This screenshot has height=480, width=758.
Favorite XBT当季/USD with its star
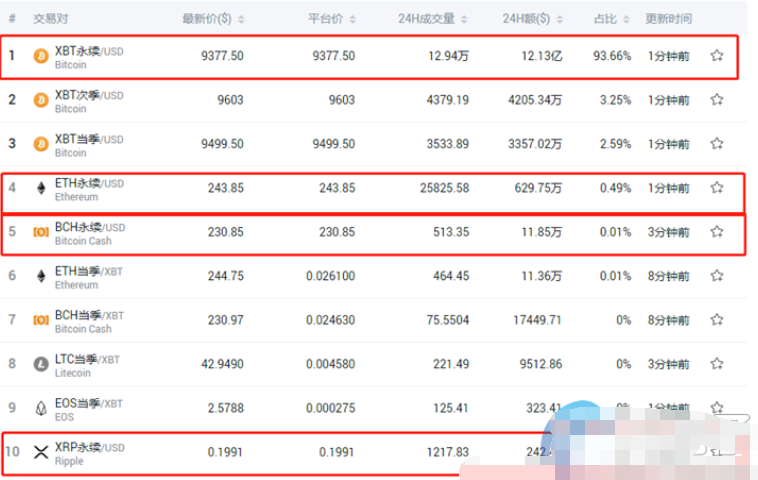[x=717, y=144]
